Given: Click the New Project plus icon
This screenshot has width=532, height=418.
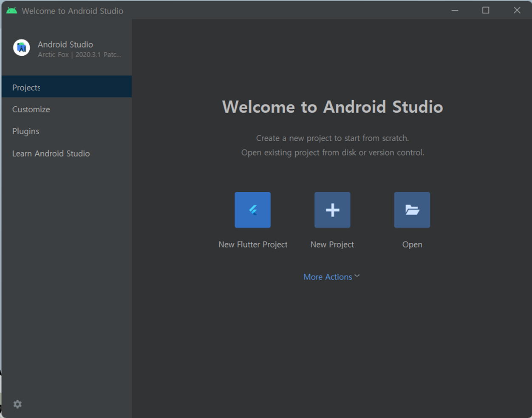Looking at the screenshot, I should pos(332,210).
